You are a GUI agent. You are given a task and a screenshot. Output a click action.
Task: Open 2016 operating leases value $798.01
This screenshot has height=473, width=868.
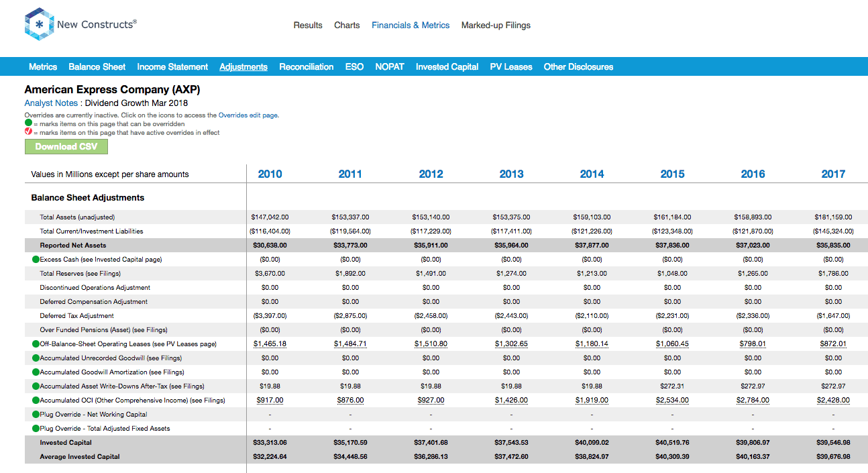pos(753,344)
